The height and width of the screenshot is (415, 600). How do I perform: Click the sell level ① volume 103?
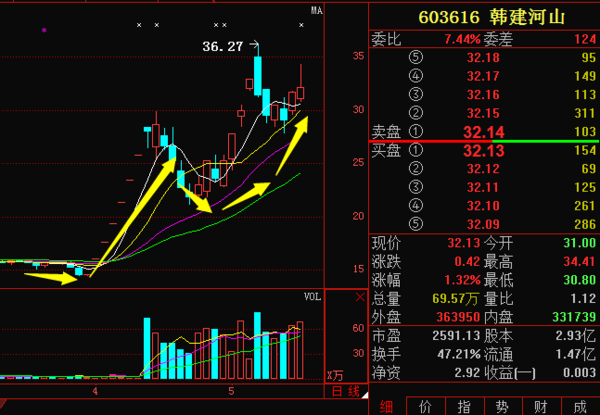[585, 132]
